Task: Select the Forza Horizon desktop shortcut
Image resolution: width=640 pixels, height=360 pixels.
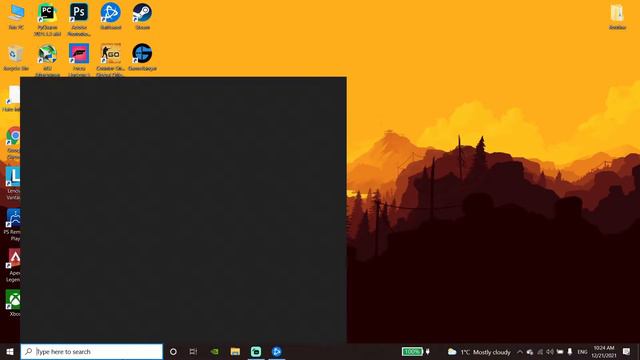Action: pos(79,60)
